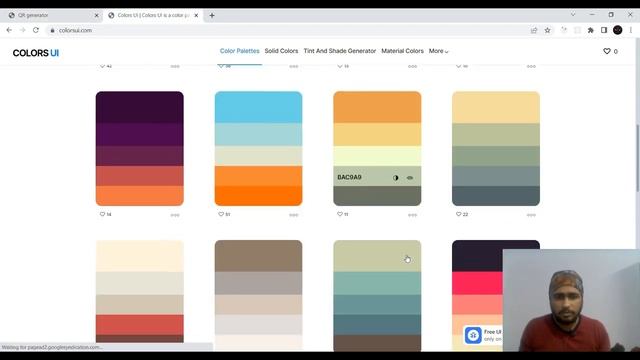Open Chrome's three-dot menu
The height and width of the screenshot is (360, 640).
click(x=631, y=30)
